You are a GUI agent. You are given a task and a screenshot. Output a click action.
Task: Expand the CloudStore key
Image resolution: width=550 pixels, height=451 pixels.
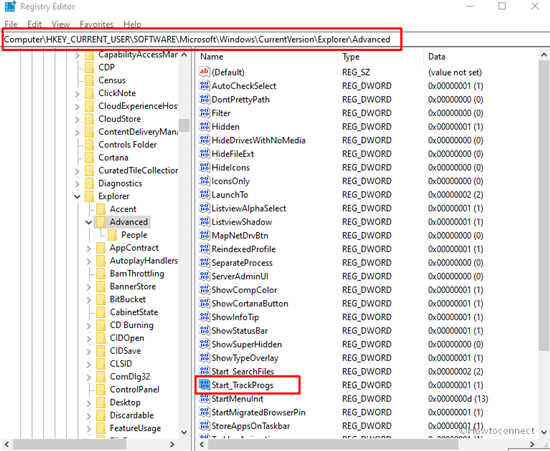tap(77, 119)
